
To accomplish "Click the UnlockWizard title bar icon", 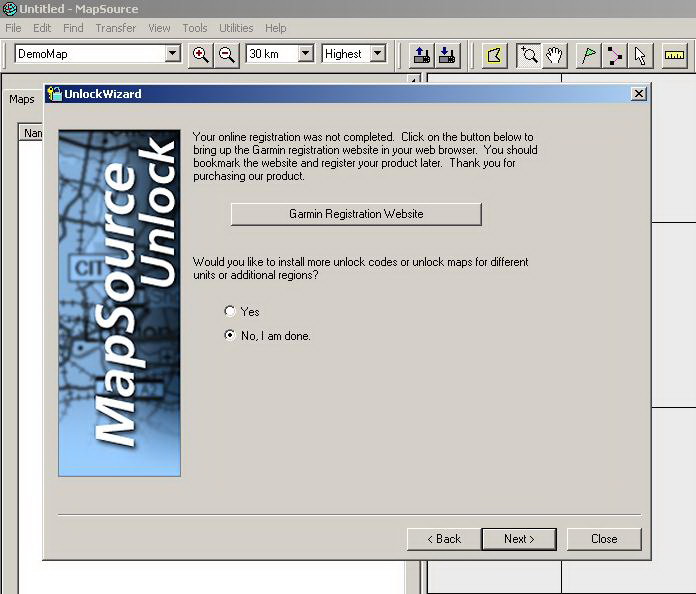I will (x=55, y=94).
